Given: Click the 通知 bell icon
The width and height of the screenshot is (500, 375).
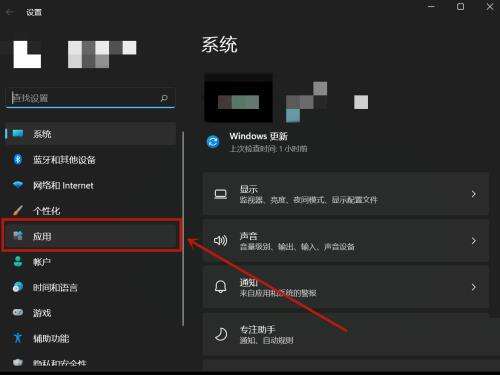Looking at the screenshot, I should point(221,287).
